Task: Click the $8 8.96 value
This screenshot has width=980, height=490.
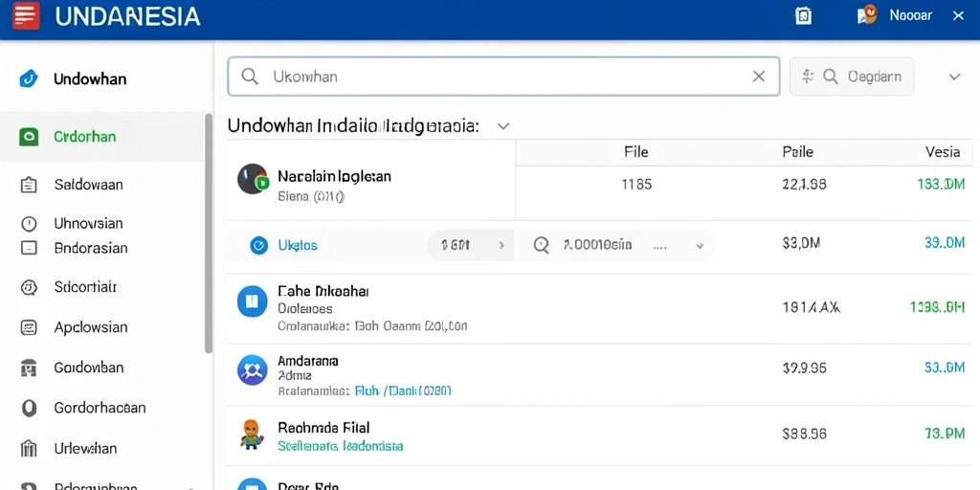Action: tap(804, 434)
